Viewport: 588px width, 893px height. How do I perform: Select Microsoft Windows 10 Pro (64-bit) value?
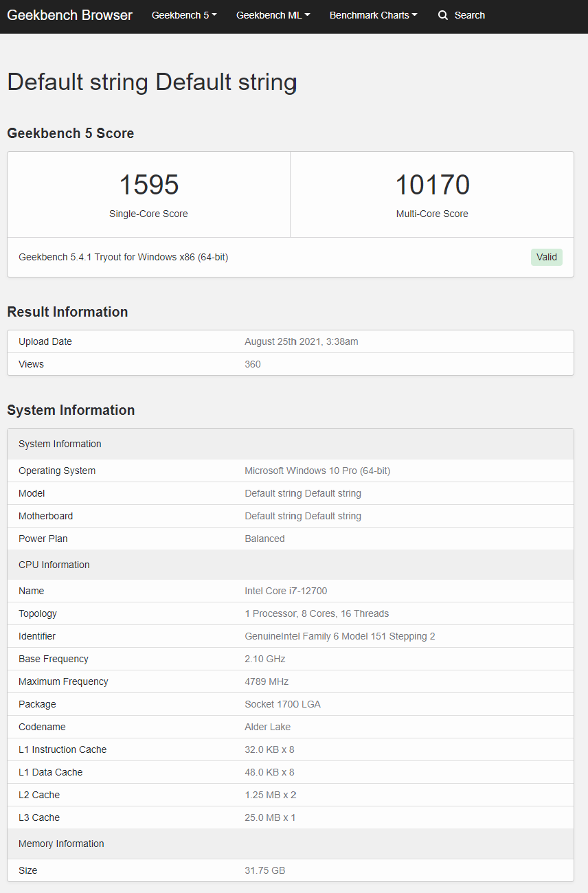[317, 471]
